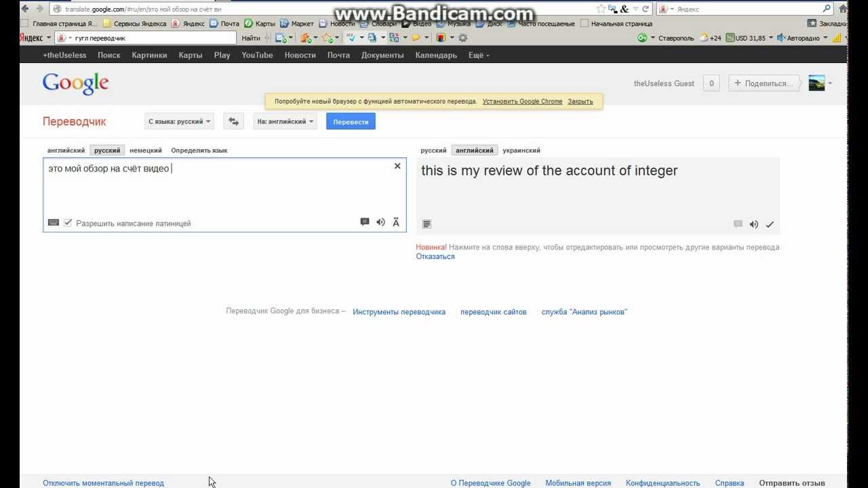Select украинский as target language
868x488 pixels.
(x=521, y=150)
